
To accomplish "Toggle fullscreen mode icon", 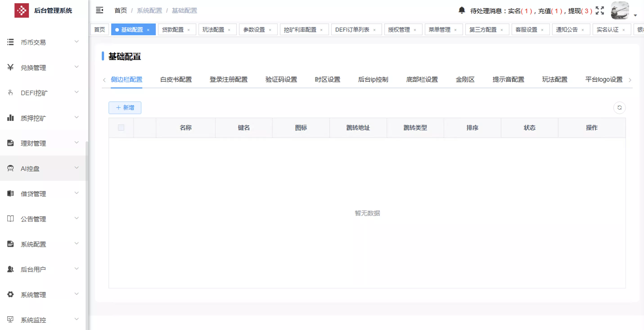I will point(600,11).
